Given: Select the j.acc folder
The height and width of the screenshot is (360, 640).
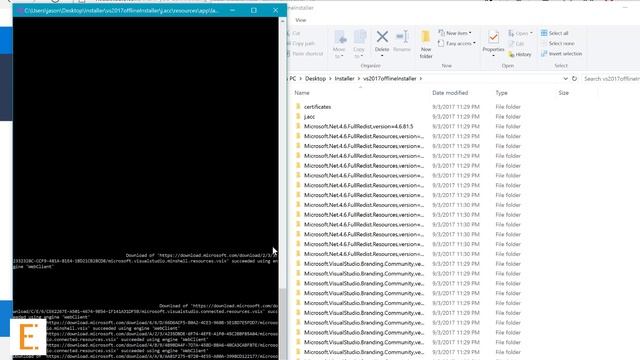Looking at the screenshot, I should [x=309, y=117].
